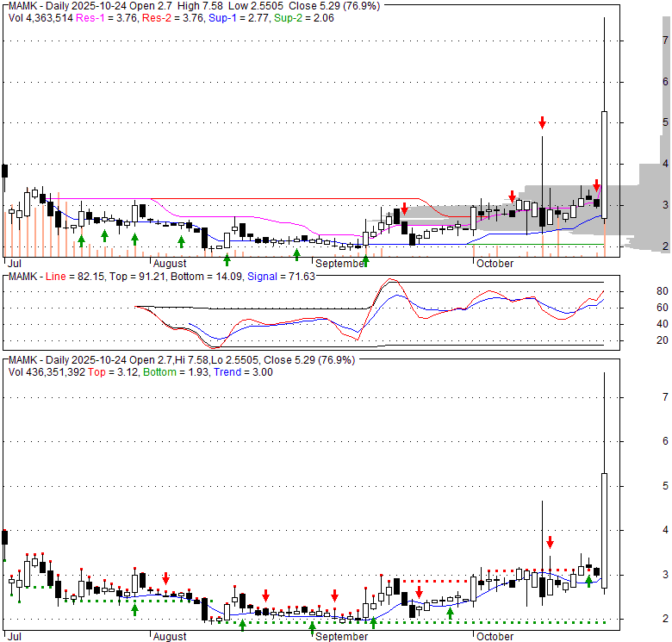Click price level 3 on top chart scale

tap(665, 205)
